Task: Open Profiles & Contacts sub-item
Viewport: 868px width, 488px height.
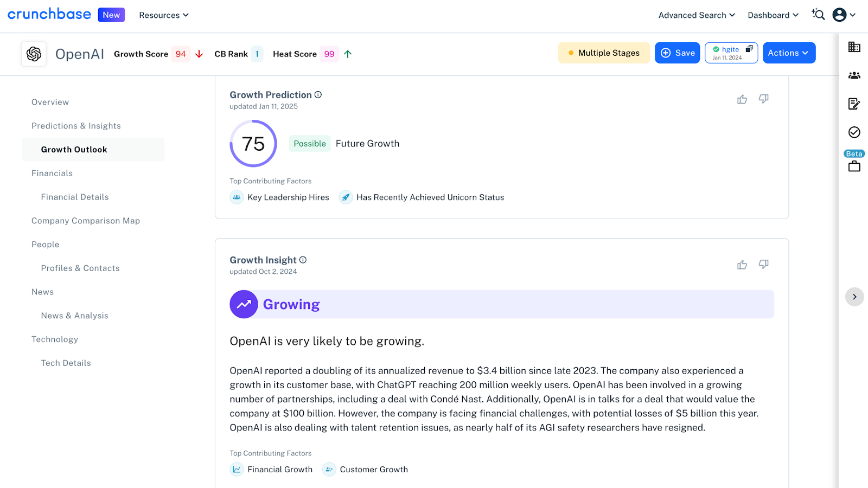Action: click(80, 268)
